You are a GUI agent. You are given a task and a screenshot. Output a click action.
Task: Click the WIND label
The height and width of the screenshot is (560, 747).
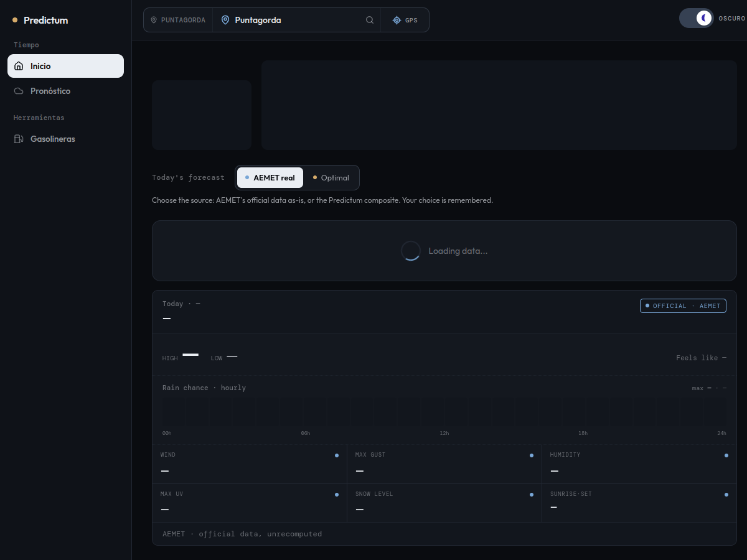[x=168, y=455]
